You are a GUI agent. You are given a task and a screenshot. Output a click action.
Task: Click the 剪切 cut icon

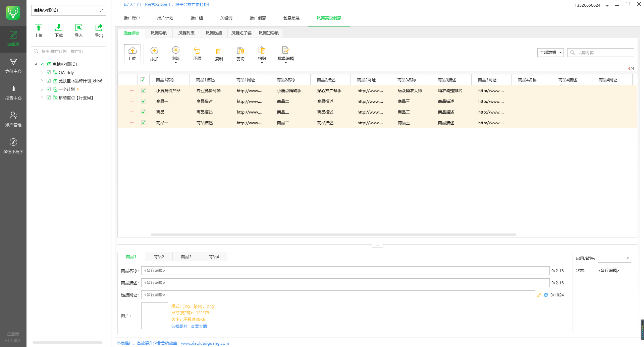pos(240,51)
